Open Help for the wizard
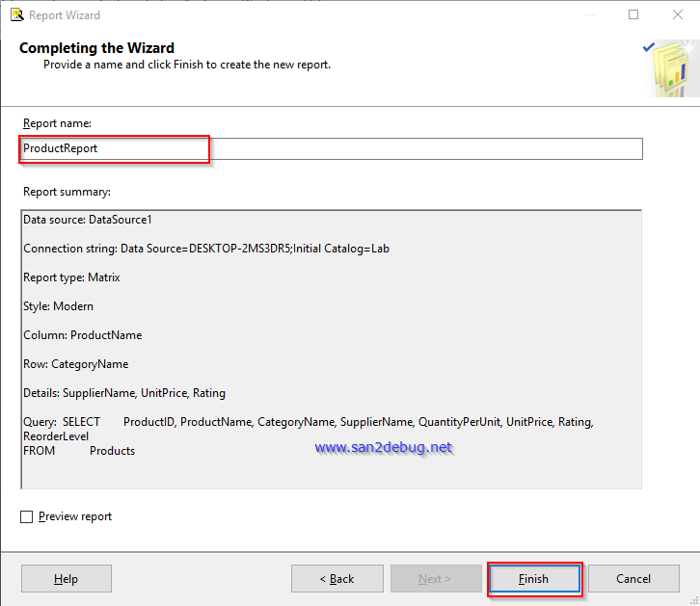Viewport: 700px width, 606px height. tap(66, 579)
